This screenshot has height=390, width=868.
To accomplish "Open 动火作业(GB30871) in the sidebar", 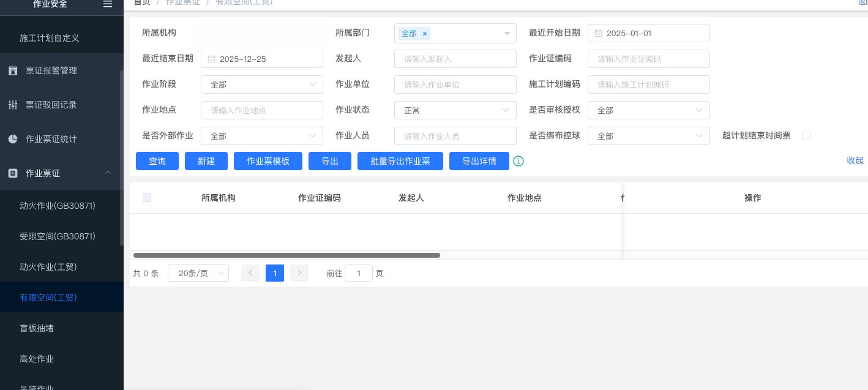I will (58, 206).
